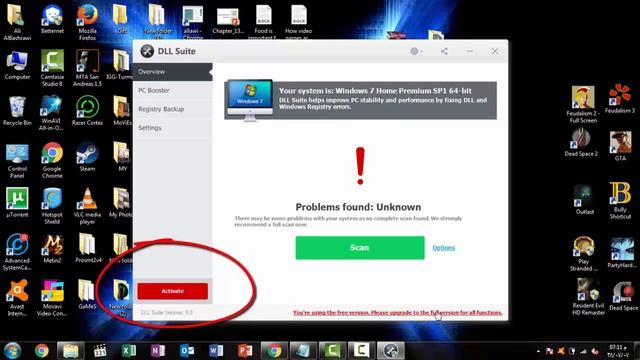Click the Windows 7 monitor image
This screenshot has height=360, width=640.
click(x=250, y=100)
